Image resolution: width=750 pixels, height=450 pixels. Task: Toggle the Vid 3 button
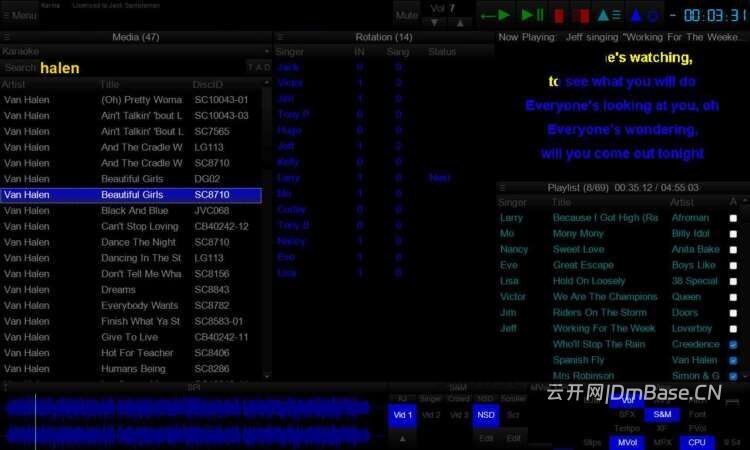459,415
